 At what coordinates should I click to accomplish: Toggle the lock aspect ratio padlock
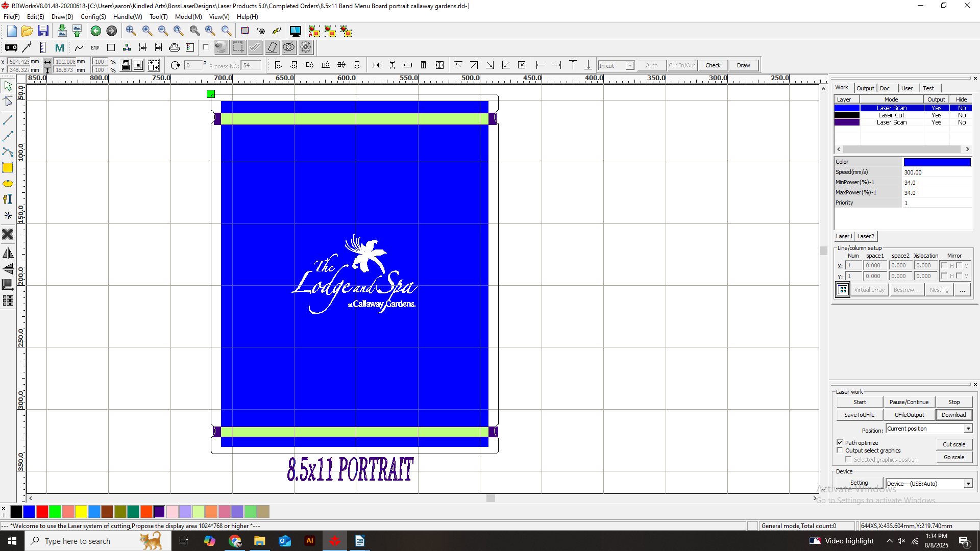[126, 65]
